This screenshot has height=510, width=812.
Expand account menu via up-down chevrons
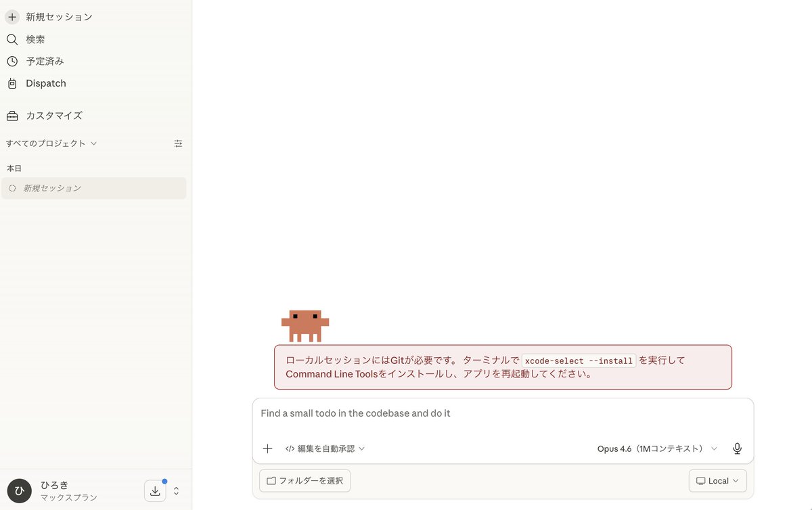176,491
